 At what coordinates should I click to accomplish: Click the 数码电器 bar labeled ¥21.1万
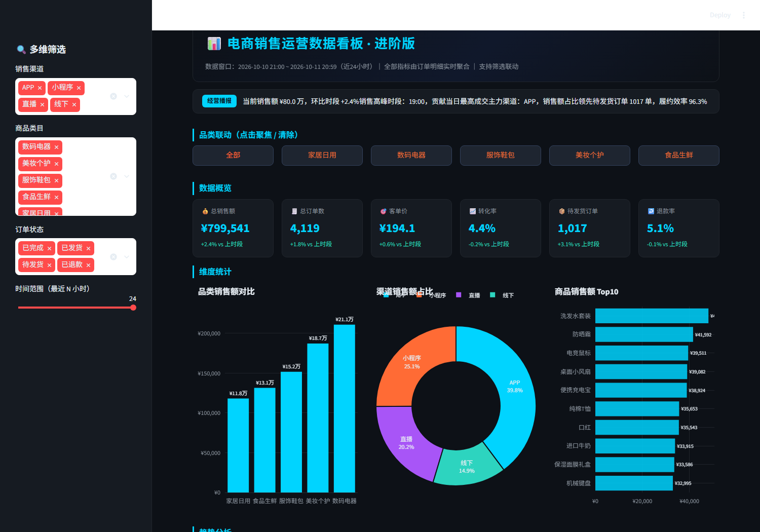[345, 408]
